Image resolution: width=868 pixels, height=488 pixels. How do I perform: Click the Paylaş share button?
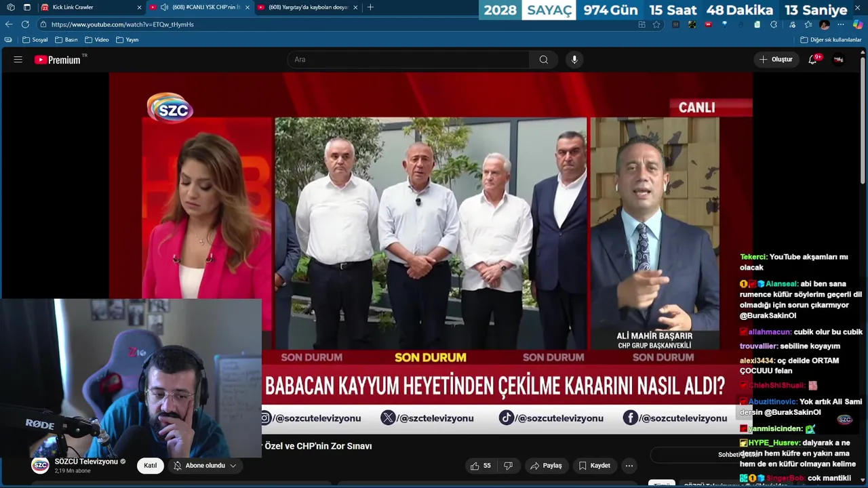546,466
